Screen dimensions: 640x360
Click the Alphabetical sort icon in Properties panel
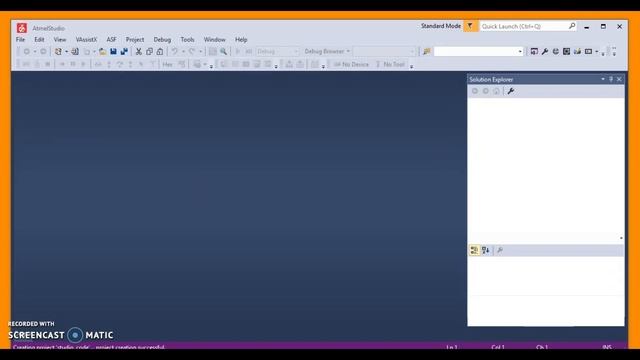485,250
